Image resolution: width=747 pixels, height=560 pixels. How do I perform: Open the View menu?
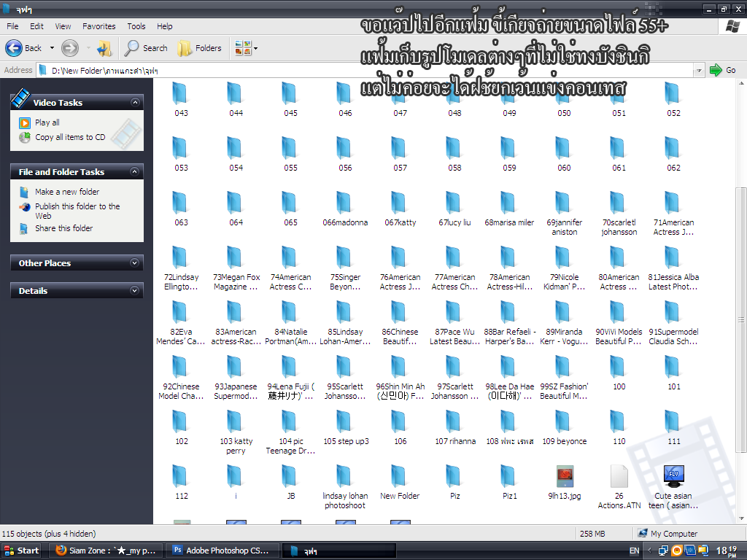(63, 26)
